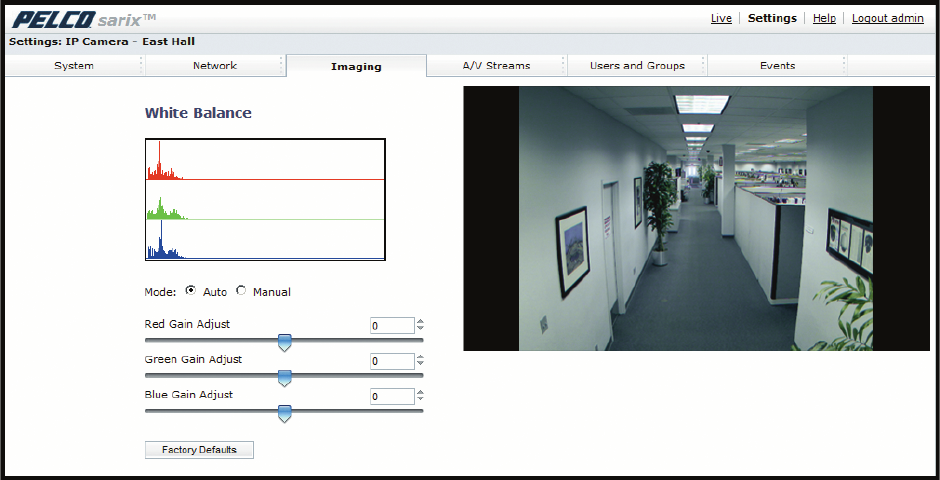Increase Red Gain with the up arrow

(420, 322)
